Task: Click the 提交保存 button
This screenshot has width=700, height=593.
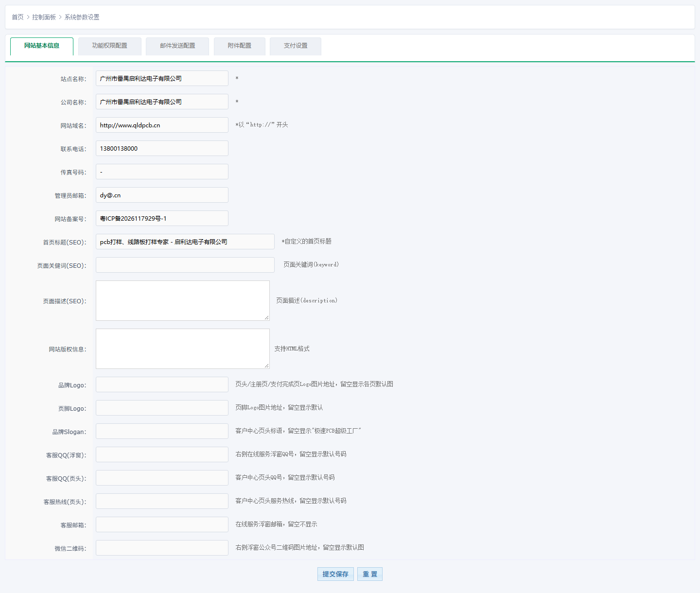Action: (x=335, y=574)
